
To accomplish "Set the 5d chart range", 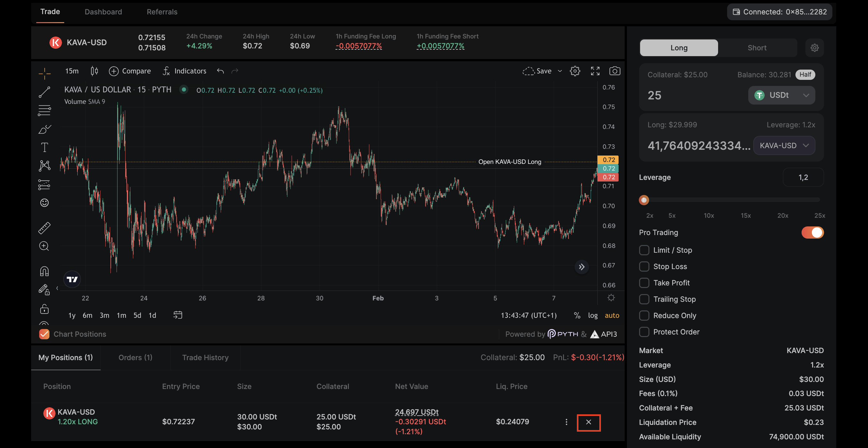I will [137, 315].
